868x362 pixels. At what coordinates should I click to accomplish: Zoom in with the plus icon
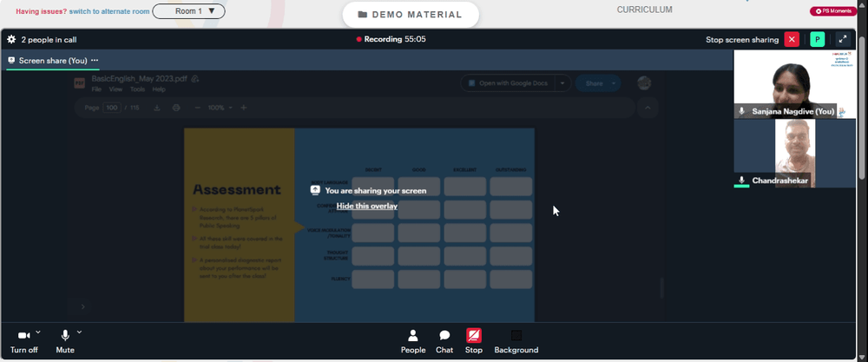tap(244, 108)
